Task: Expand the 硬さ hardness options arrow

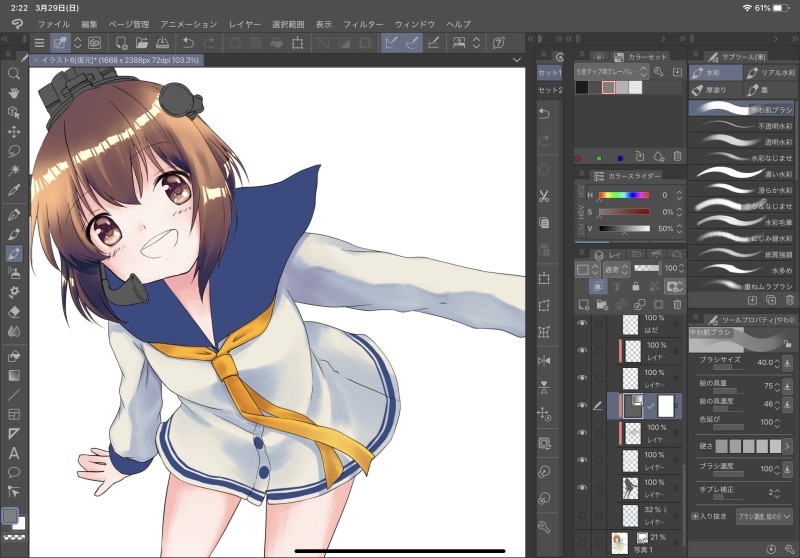Action: click(787, 446)
